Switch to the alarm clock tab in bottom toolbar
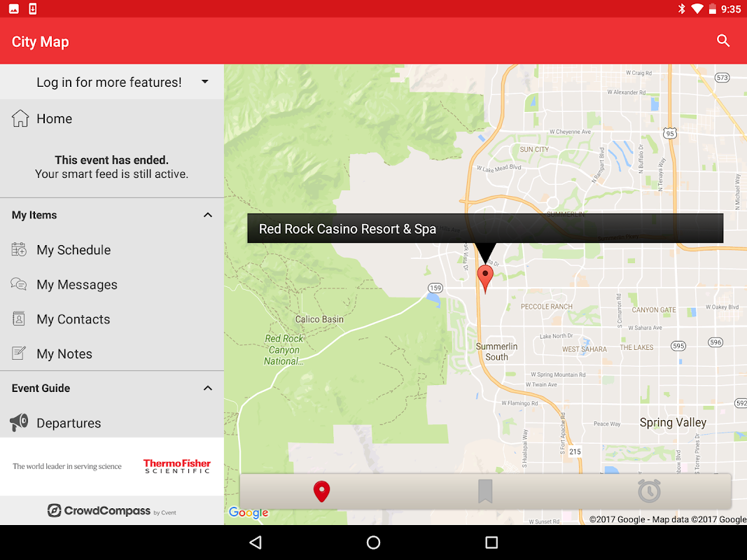Viewport: 747px width, 560px height. coord(649,491)
